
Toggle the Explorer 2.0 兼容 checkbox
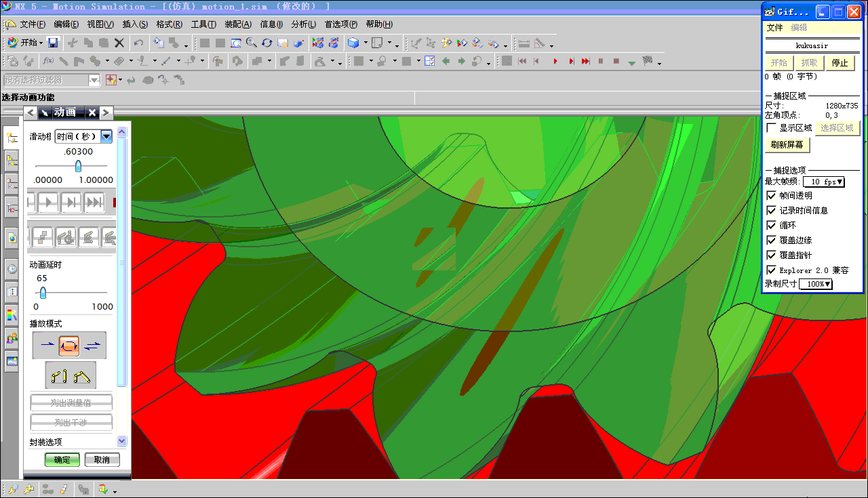coord(771,270)
